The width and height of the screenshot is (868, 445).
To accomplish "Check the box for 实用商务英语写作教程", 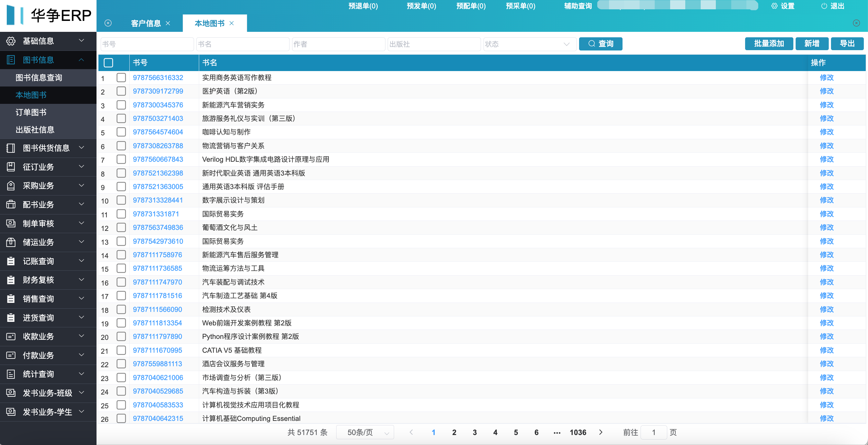I will [121, 77].
